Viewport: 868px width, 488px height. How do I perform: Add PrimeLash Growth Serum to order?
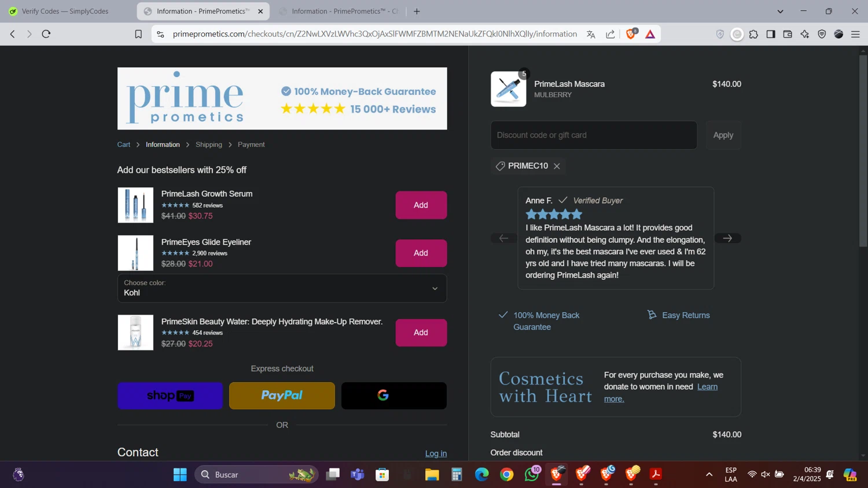421,205
